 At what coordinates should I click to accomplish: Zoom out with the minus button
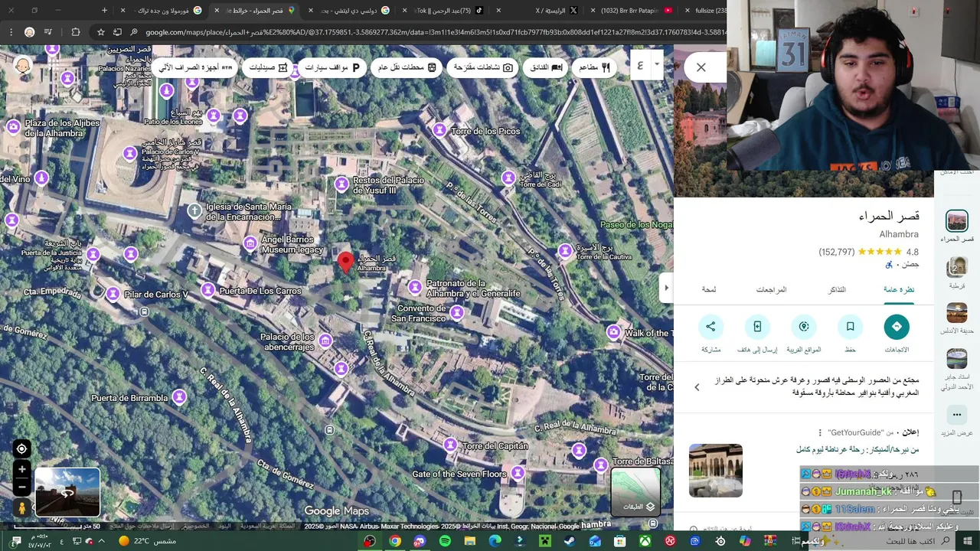pos(21,487)
